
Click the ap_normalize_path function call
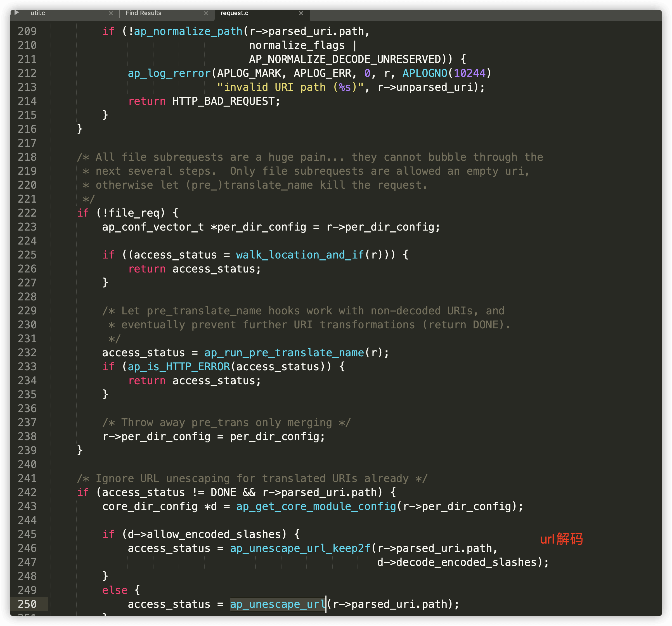point(188,31)
